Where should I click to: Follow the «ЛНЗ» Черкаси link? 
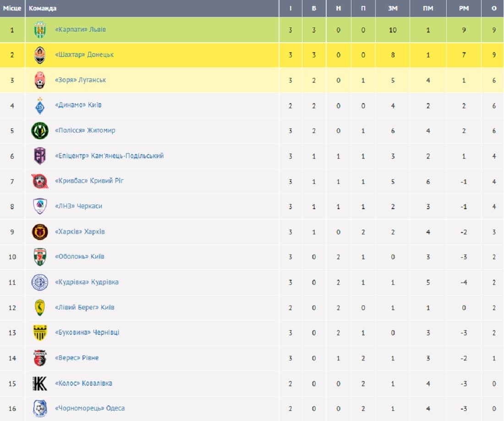(78, 206)
